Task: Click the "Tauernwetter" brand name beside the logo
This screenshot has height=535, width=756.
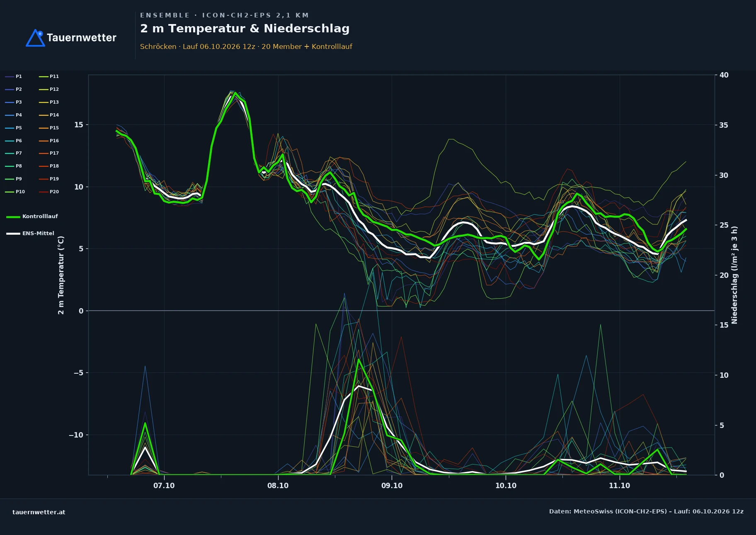Action: 82,38
